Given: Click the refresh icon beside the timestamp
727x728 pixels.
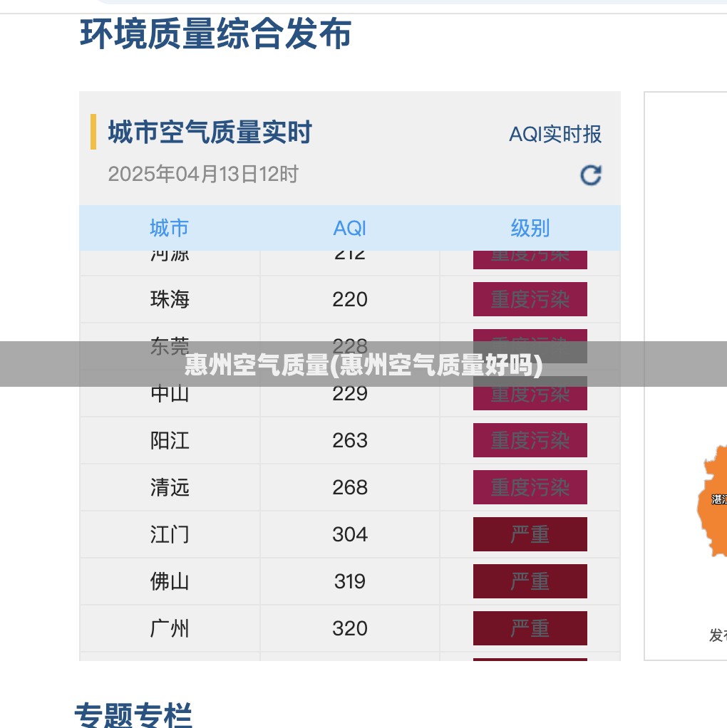Looking at the screenshot, I should pos(591,175).
